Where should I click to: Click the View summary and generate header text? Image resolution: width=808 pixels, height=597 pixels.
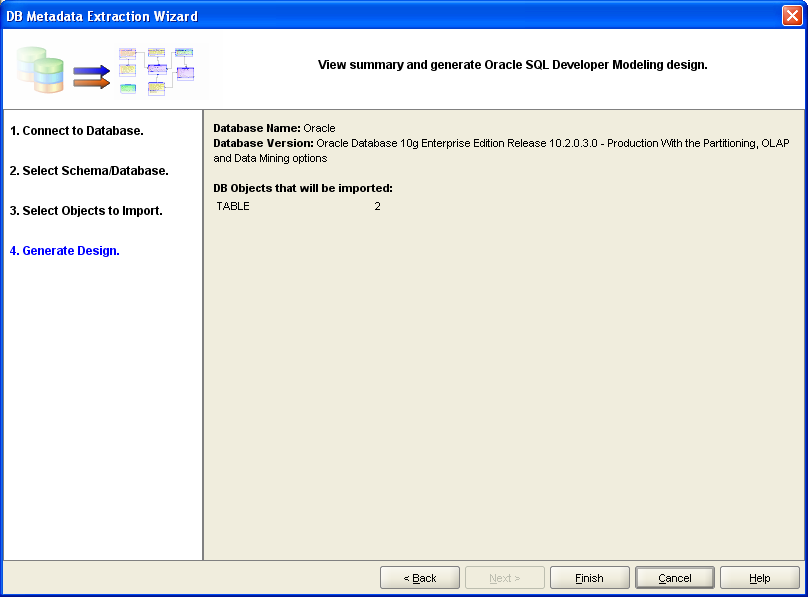click(x=512, y=65)
